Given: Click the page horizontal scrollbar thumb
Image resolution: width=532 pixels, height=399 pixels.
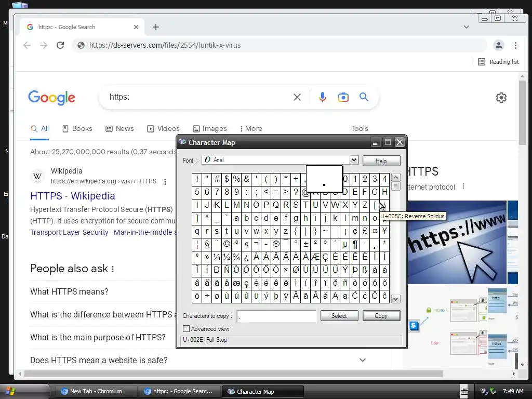Looking at the screenshot, I should click(233, 374).
